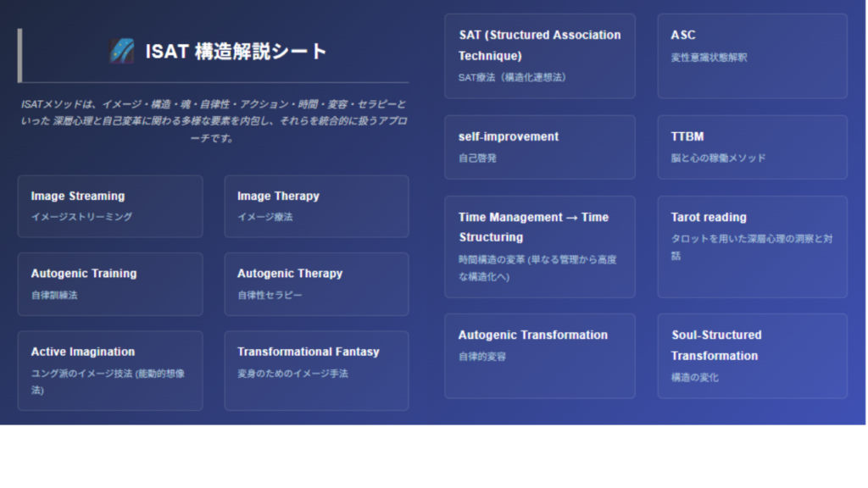Open the Autogenic Training card
The width and height of the screenshot is (868, 488).
tap(110, 284)
